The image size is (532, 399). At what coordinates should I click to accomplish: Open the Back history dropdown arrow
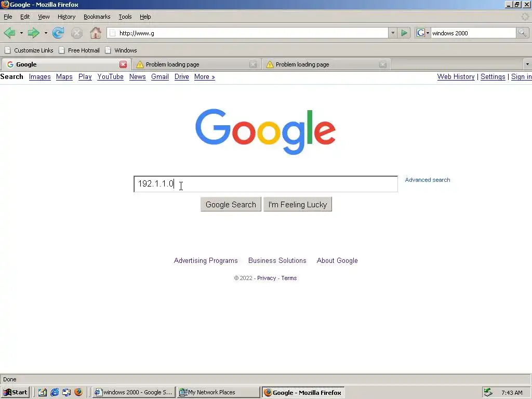(x=21, y=33)
